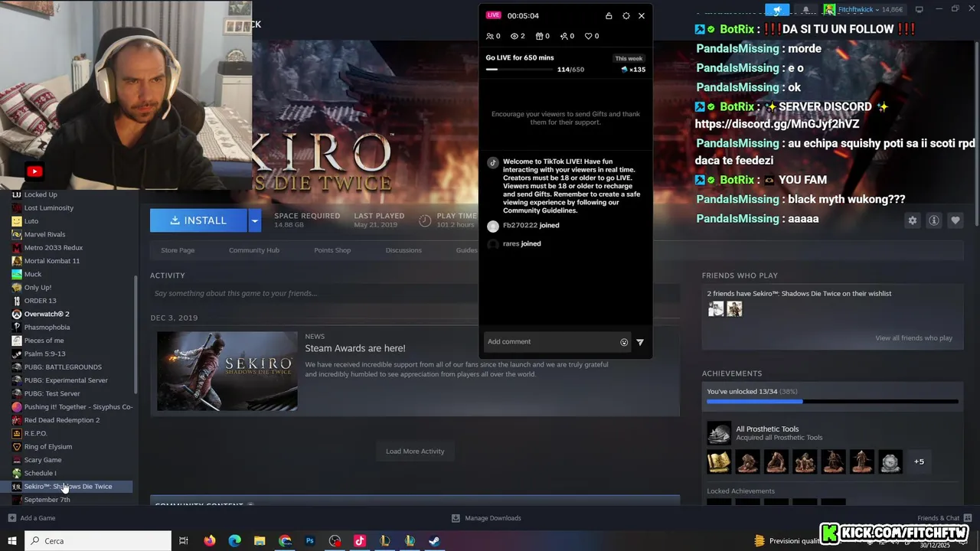Screen dimensions: 980x551
Task: Select Overwatch® 2 in library list
Action: tap(46, 314)
